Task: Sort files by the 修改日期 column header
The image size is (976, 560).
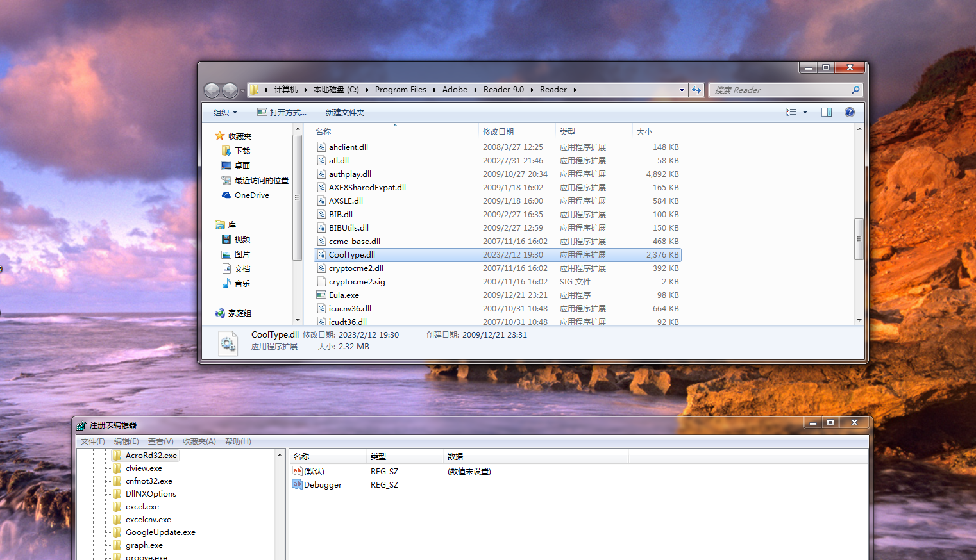Action: tap(498, 131)
